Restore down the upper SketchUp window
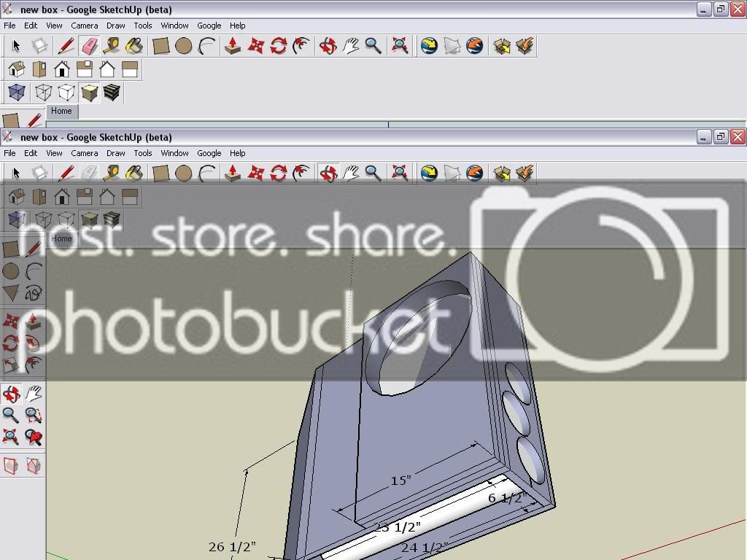The width and height of the screenshot is (747, 560). tap(720, 9)
